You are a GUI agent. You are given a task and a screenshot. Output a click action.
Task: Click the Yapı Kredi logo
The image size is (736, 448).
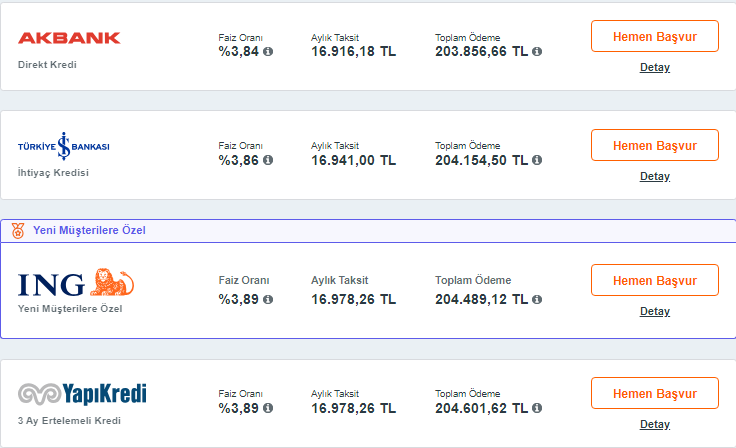82,394
